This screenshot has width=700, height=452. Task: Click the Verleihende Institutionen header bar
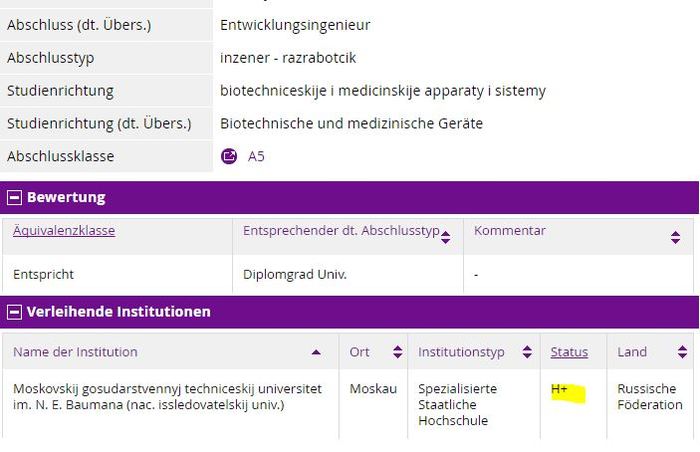pyautogui.click(x=350, y=312)
